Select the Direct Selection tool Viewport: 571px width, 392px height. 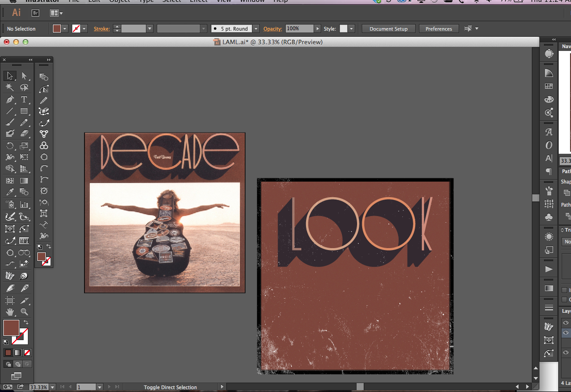[x=24, y=76]
